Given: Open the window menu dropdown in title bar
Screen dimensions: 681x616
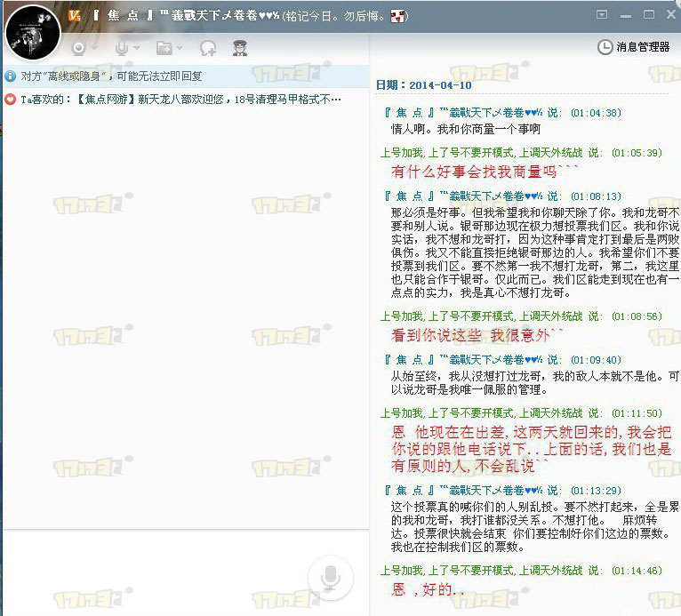Looking at the screenshot, I should (602, 15).
